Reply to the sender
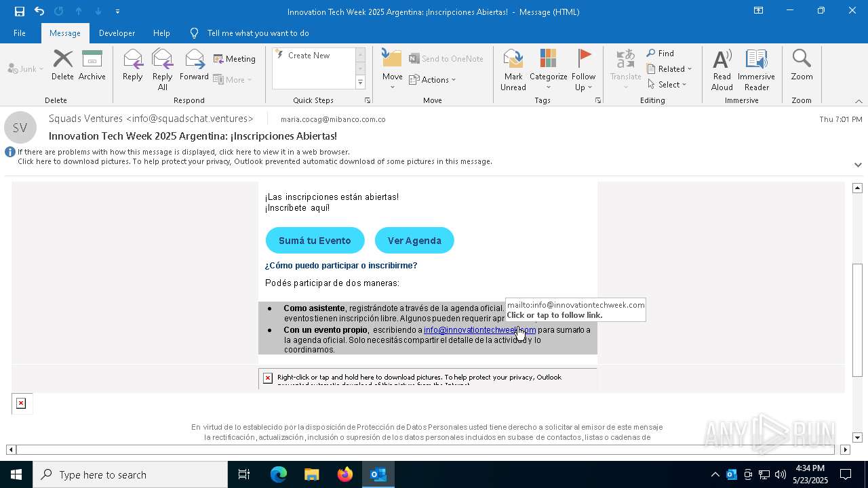868x488 pixels. pos(132,65)
